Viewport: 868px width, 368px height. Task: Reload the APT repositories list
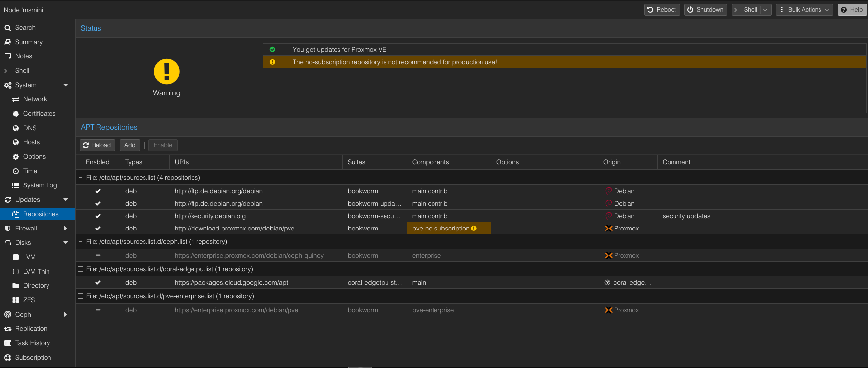click(97, 145)
